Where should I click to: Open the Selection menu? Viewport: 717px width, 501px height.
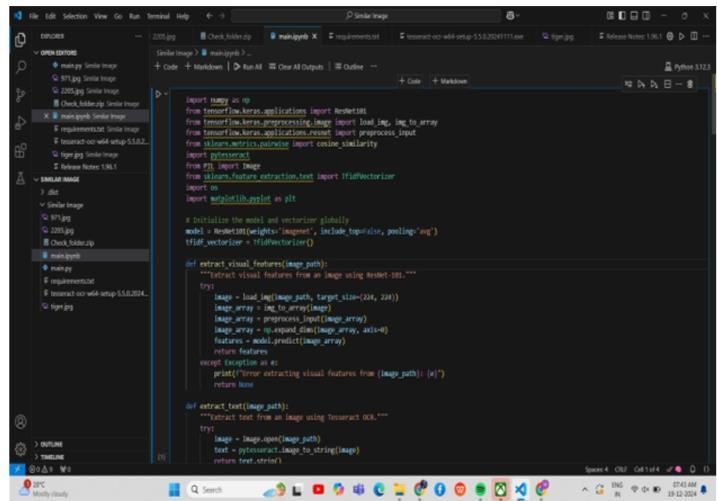[x=75, y=16]
